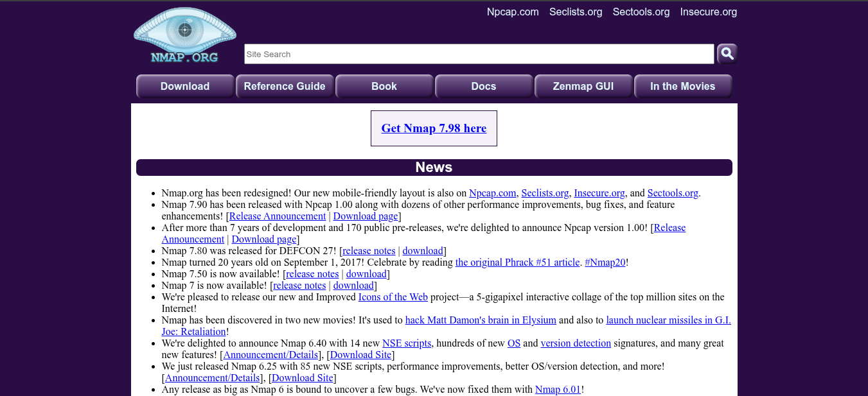Open the Docs tab
The width and height of the screenshot is (868, 396).
tap(484, 86)
